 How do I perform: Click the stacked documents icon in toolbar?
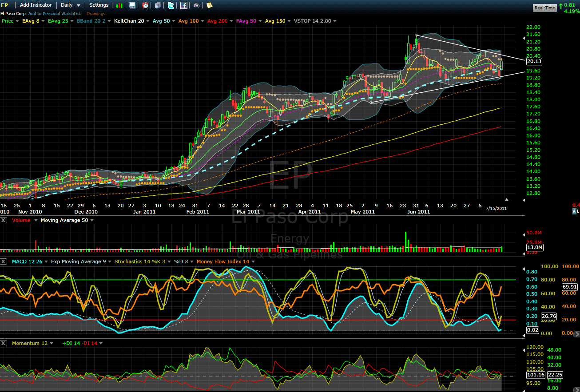pyautogui.click(x=158, y=5)
